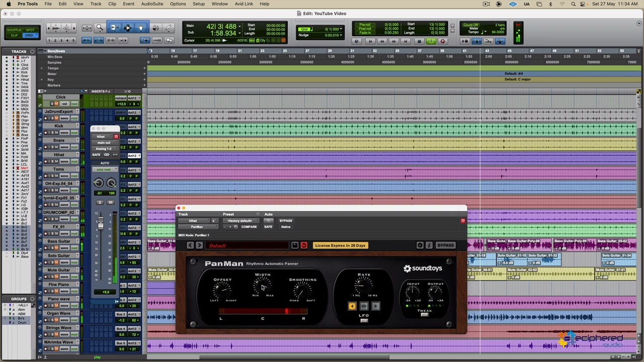Toggle the Pre-roll button

pyautogui.click(x=365, y=25)
